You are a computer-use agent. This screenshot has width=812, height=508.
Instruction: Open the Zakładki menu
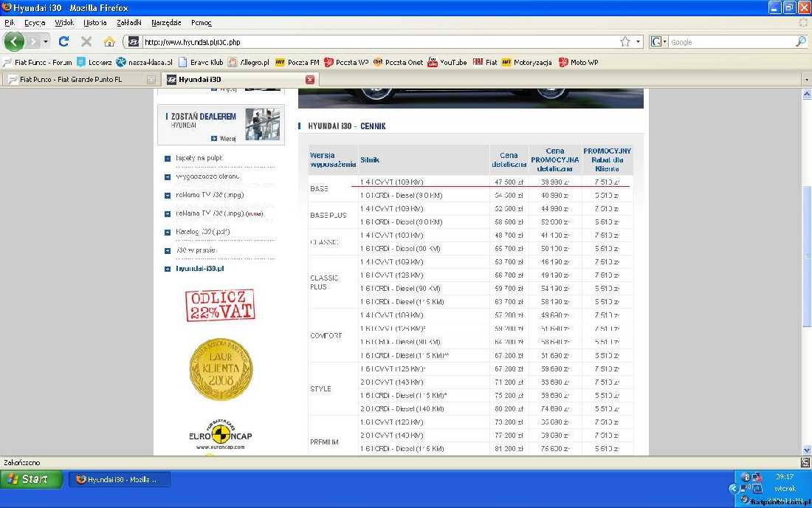(129, 23)
